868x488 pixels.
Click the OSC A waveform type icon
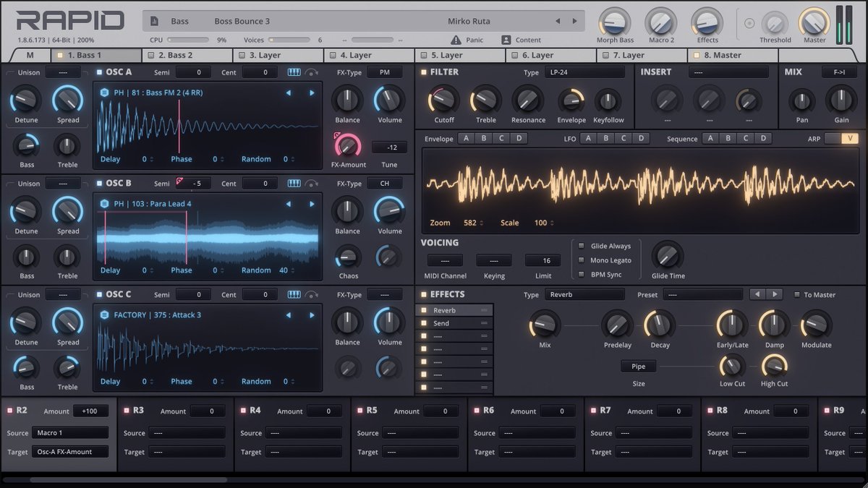[x=104, y=93]
